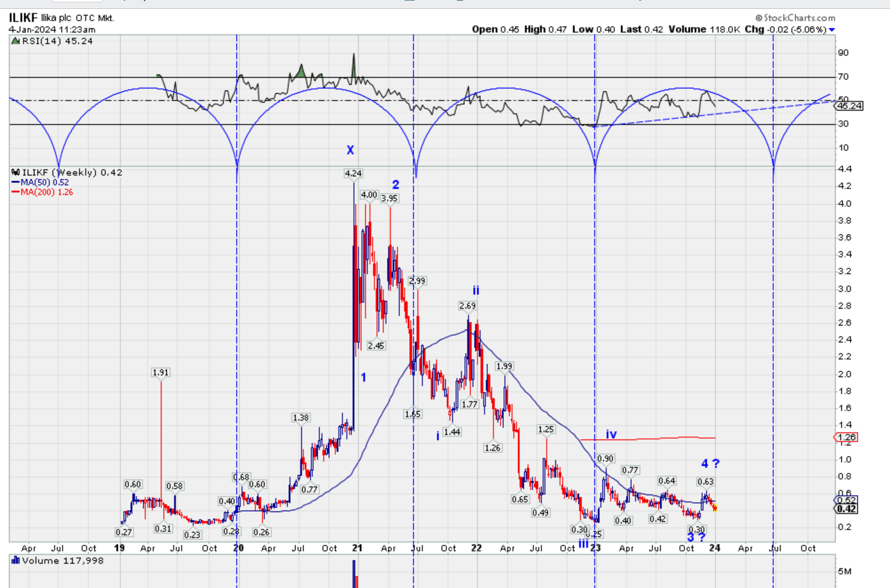Click the 1.44 price label

coord(452,432)
